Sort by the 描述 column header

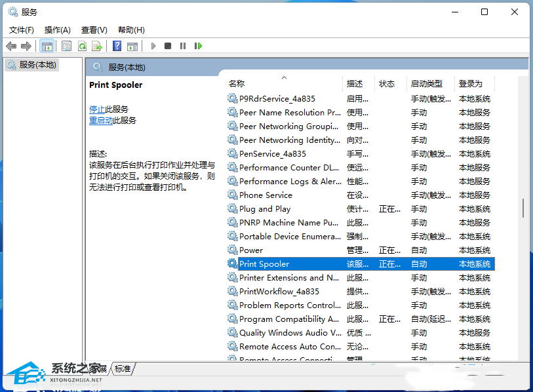(x=358, y=84)
